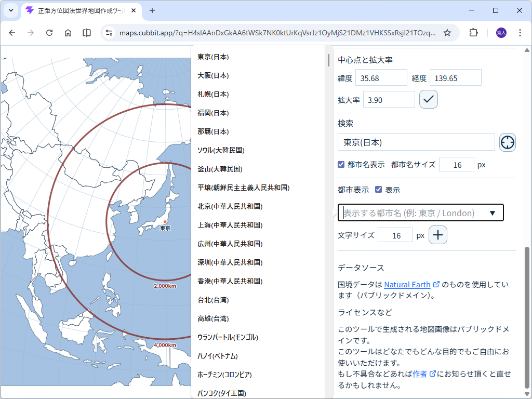Open the tab search chevron at top left

click(x=10, y=10)
